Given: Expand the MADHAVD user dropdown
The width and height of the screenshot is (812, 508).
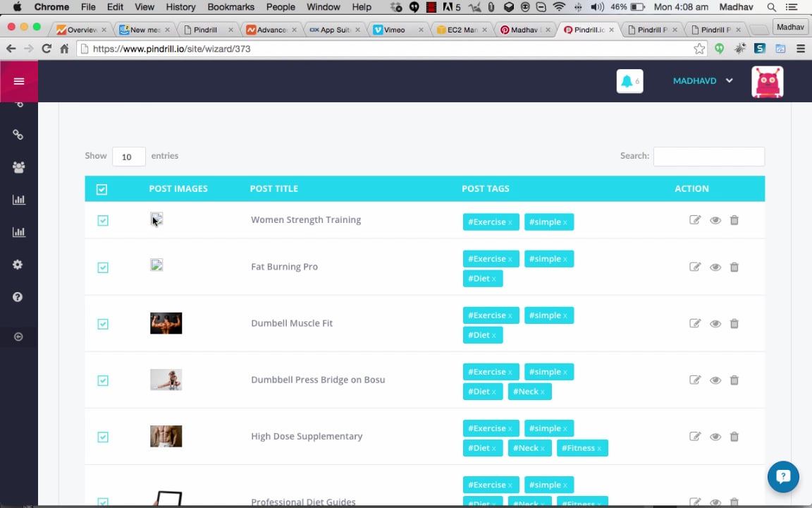Looking at the screenshot, I should pyautogui.click(x=703, y=81).
